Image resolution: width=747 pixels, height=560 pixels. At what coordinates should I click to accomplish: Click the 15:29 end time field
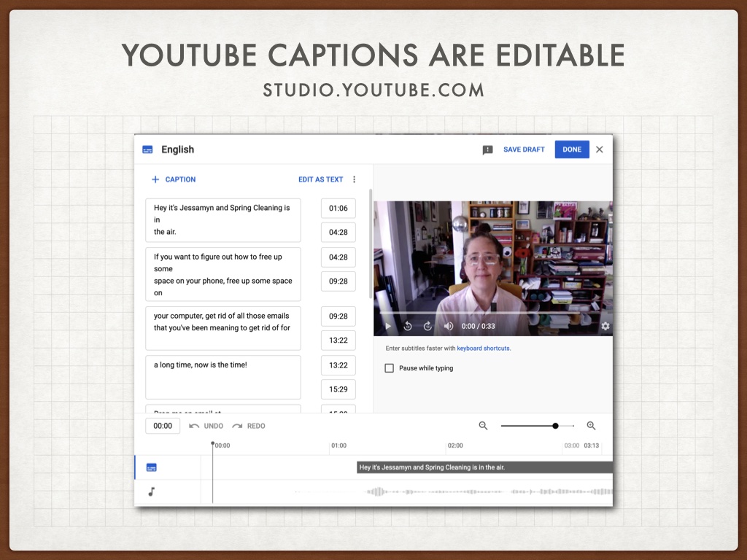tap(338, 389)
